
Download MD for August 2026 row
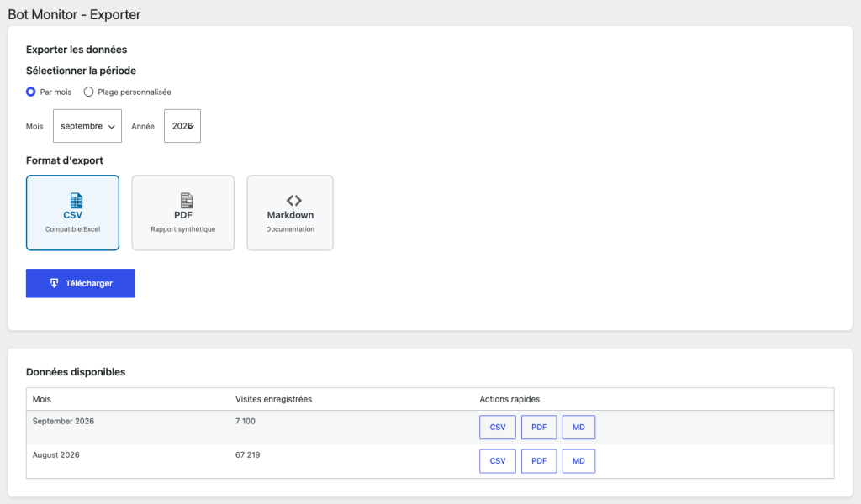578,460
